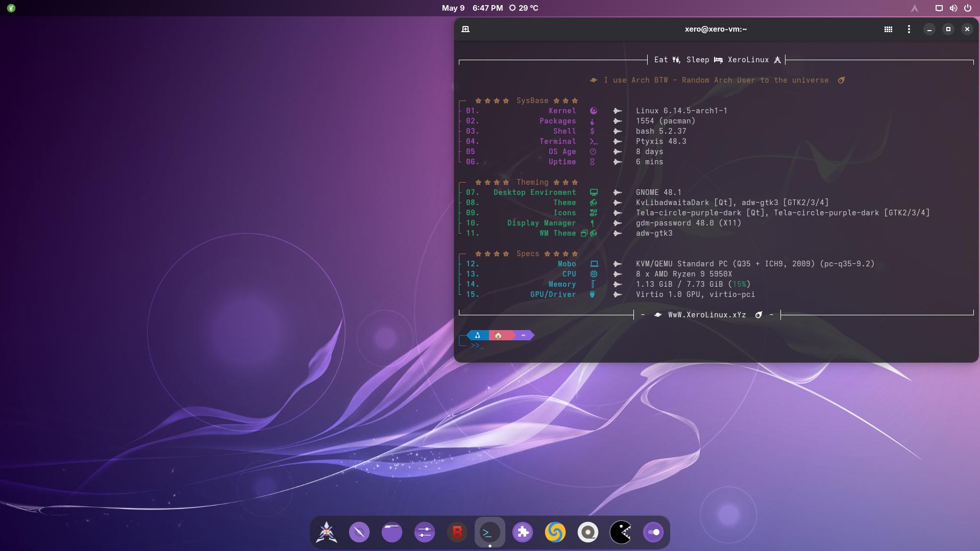The image size is (980, 551).
Task: Open the white disc dock app
Action: click(588, 532)
